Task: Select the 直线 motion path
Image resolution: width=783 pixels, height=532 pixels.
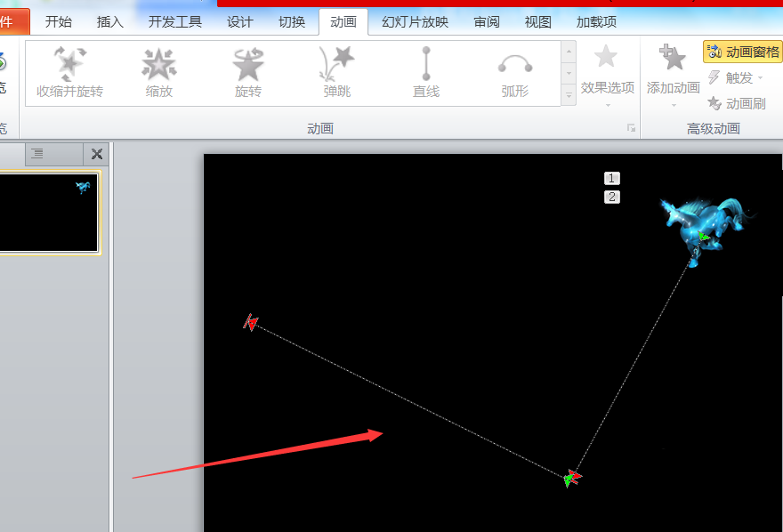Action: (426, 72)
